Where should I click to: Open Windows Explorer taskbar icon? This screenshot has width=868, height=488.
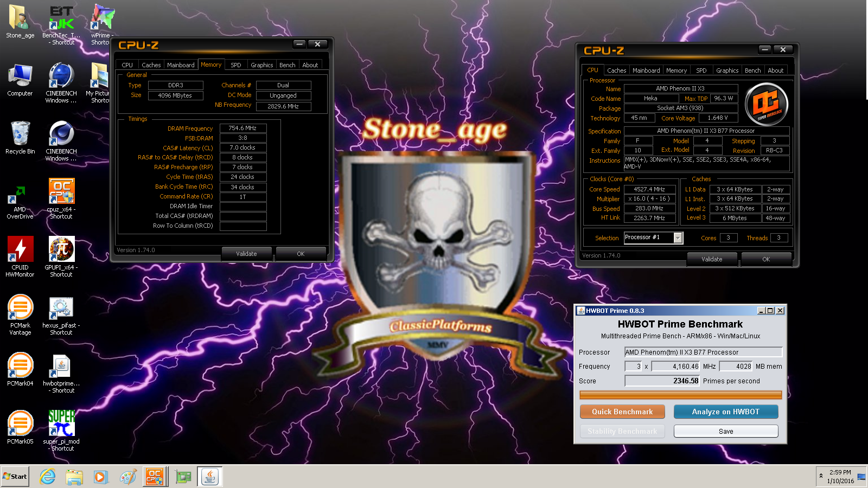(x=74, y=477)
